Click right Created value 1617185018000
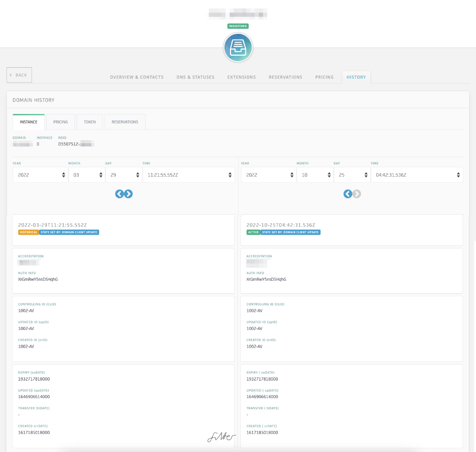Image resolution: width=476 pixels, height=452 pixels. [x=262, y=433]
